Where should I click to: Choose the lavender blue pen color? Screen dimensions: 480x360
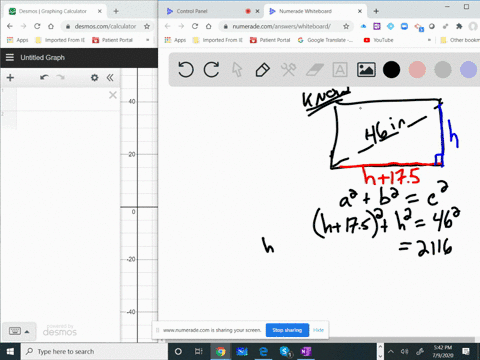(468, 70)
